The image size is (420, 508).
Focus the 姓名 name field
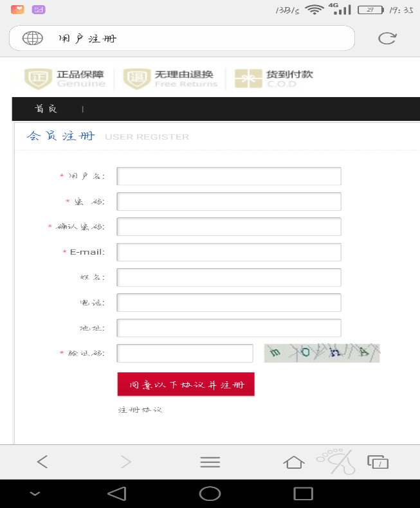point(229,277)
